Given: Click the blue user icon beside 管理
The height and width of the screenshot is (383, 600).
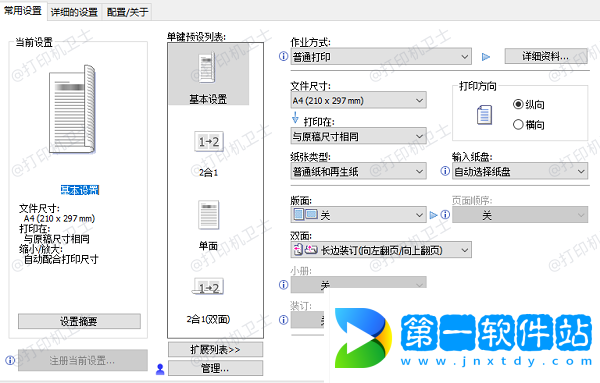Looking at the screenshot, I should tap(160, 369).
